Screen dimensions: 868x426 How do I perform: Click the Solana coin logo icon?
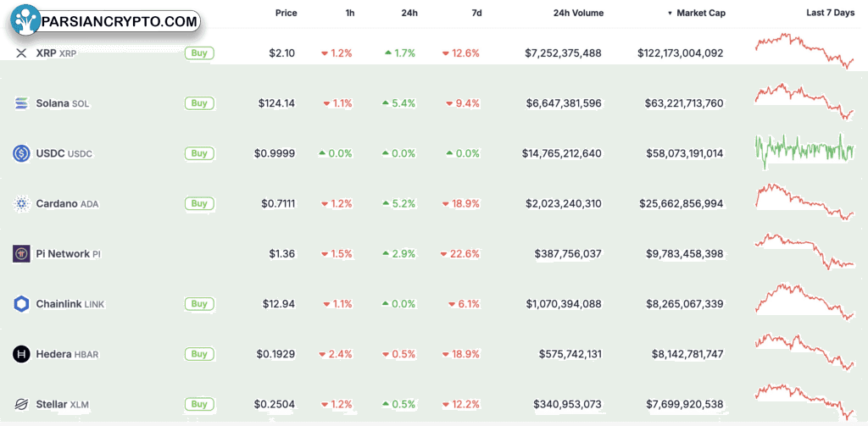(21, 103)
